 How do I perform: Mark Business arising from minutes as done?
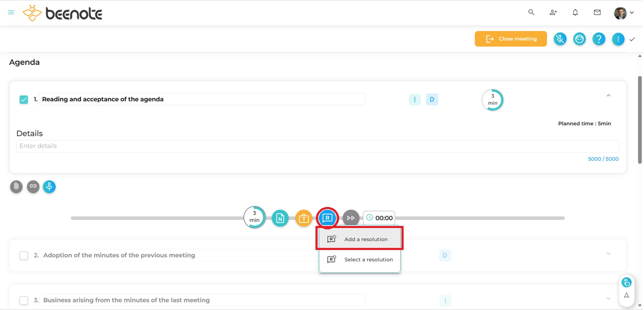tap(24, 300)
